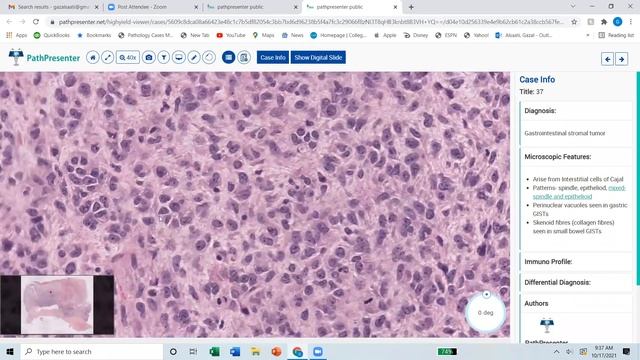This screenshot has width=640, height=360.
Task: Open ESPN bookmark
Action: click(x=446, y=36)
